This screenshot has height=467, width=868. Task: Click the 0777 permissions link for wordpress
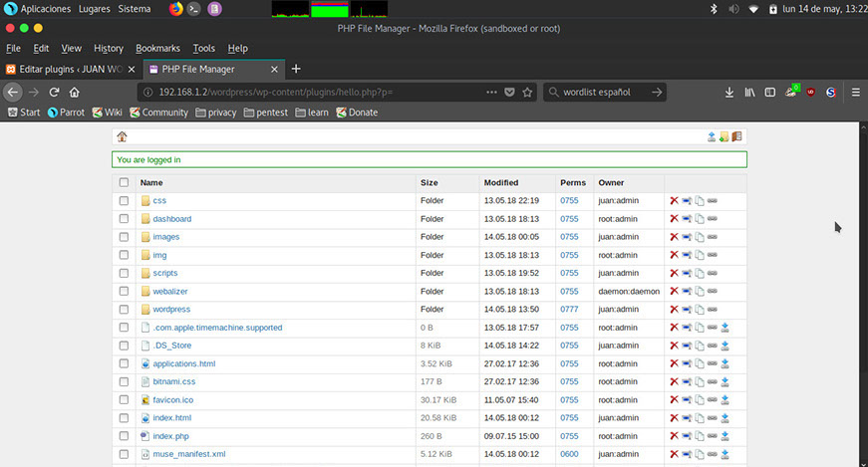pyautogui.click(x=569, y=310)
